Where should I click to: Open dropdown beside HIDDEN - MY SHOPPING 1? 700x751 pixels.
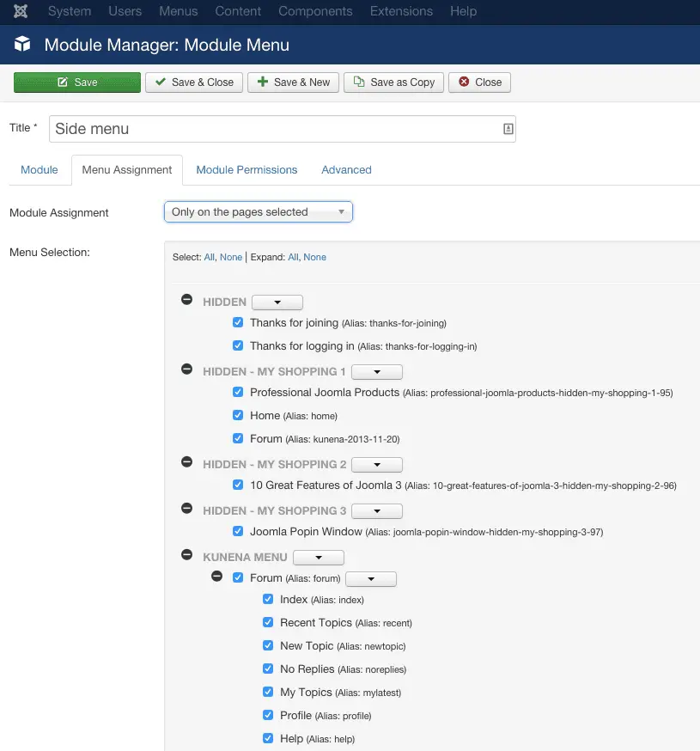(x=377, y=372)
